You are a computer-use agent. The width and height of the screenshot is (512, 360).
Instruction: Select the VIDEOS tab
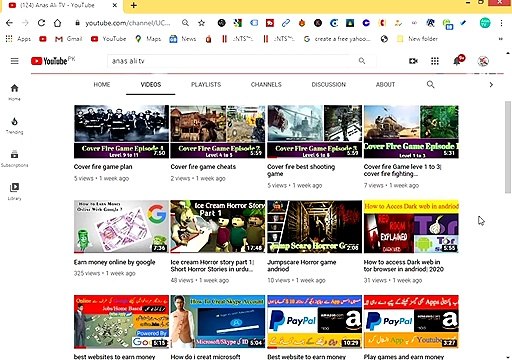pyautogui.click(x=151, y=84)
